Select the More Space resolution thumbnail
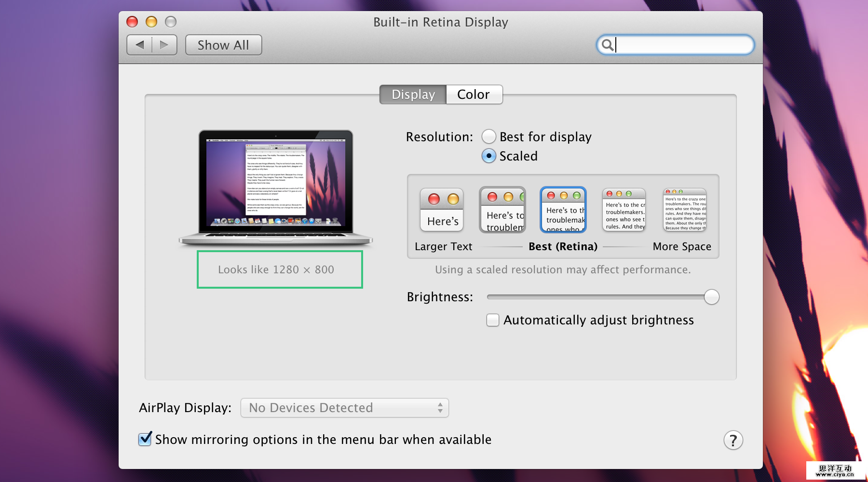 684,210
